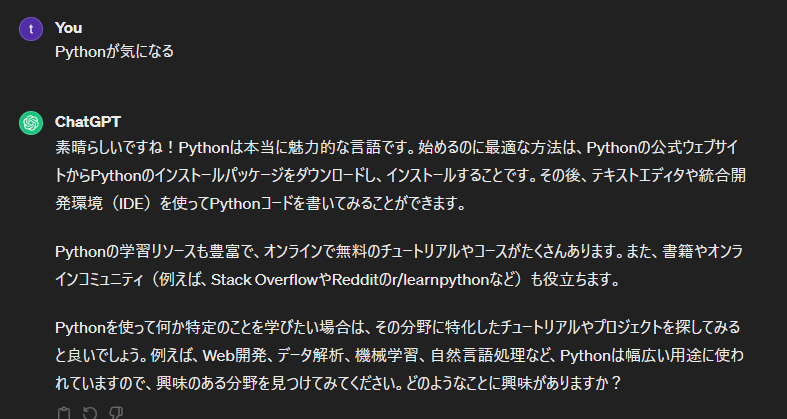Screen dimensions: 787x419
Task: Regenerate the response using the circular arrow
Action: (89, 413)
